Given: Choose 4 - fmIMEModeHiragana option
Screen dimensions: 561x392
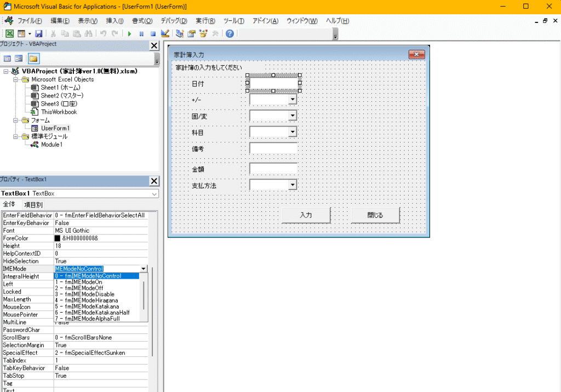Looking at the screenshot, I should (96, 300).
